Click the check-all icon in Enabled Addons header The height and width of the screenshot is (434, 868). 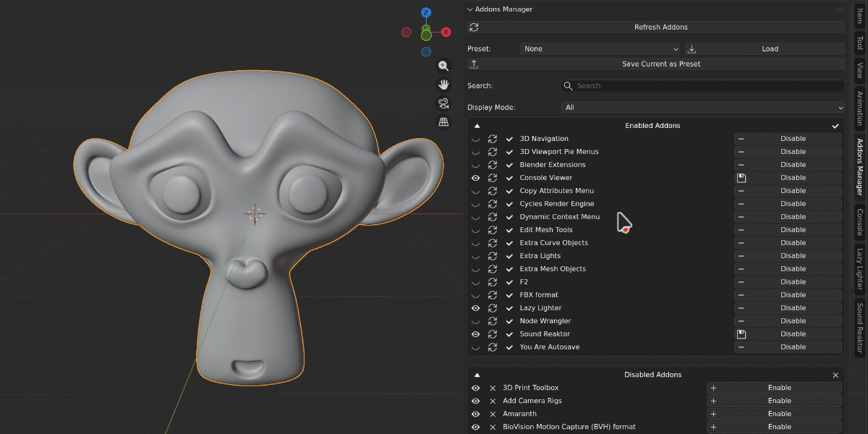pyautogui.click(x=835, y=126)
